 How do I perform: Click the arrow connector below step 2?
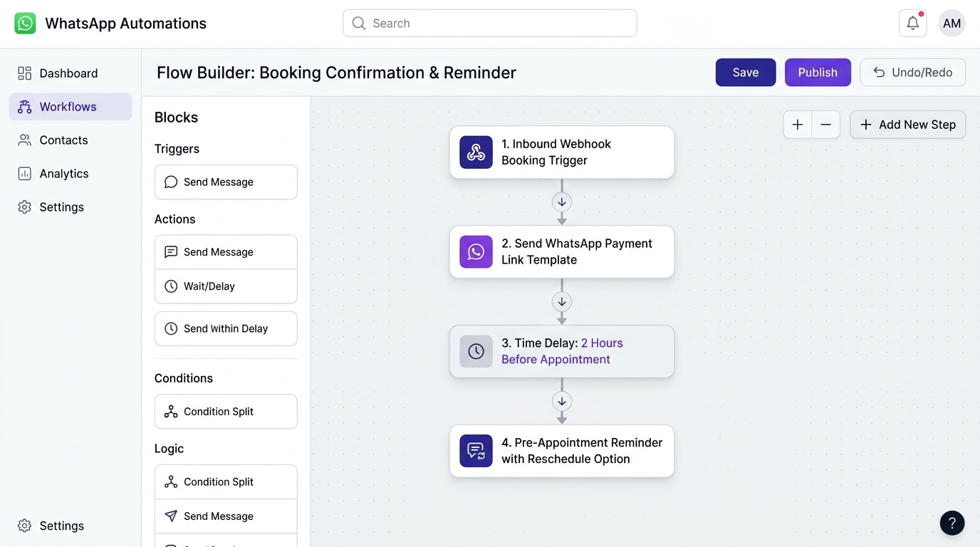coord(562,302)
